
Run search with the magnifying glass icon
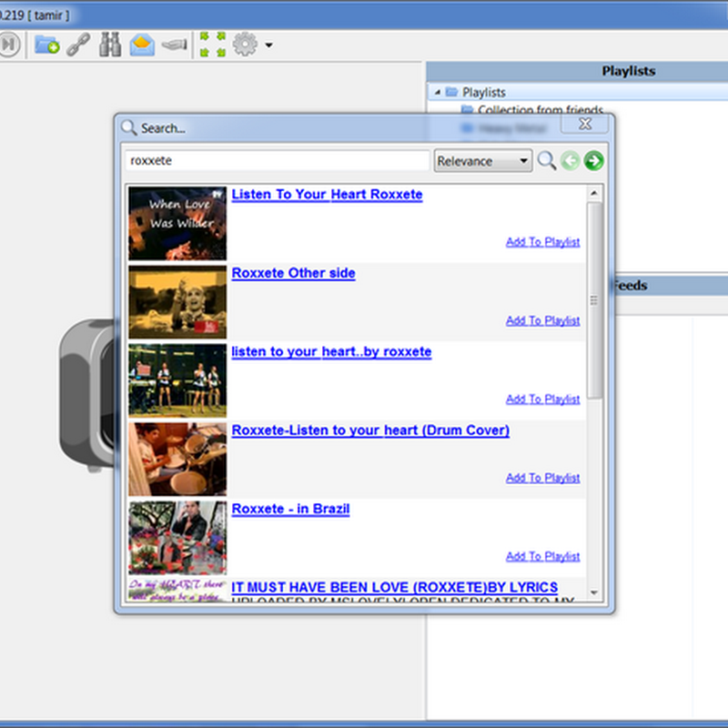[546, 161]
